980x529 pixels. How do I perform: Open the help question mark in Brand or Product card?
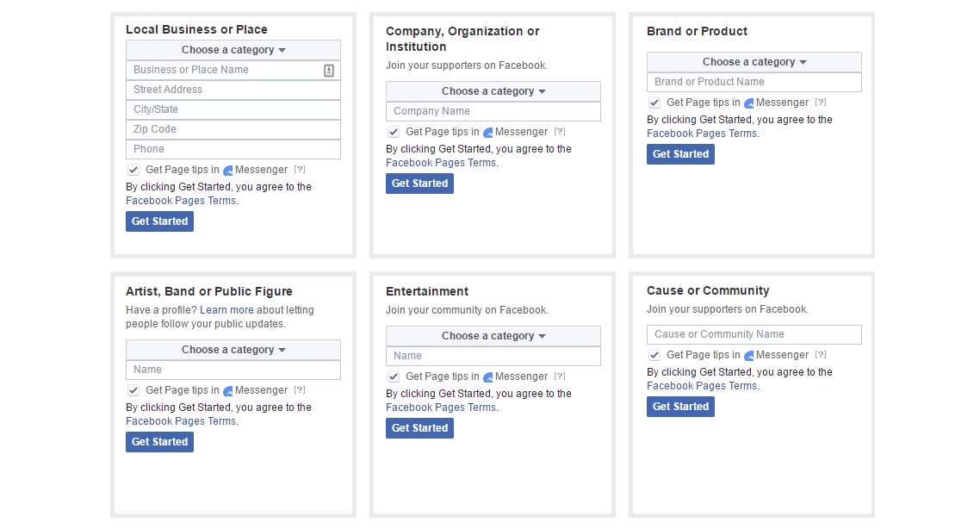pos(820,103)
